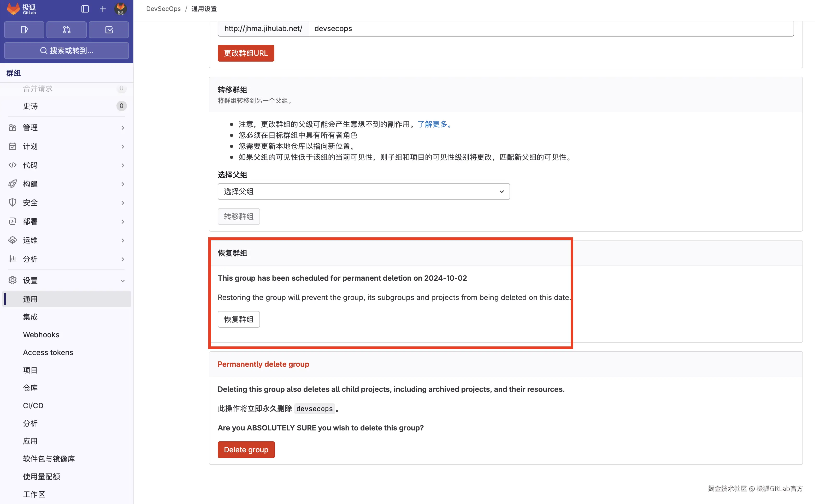Toggle the sidebar collapse icon
Viewport: 815px width, 504px height.
[85, 9]
